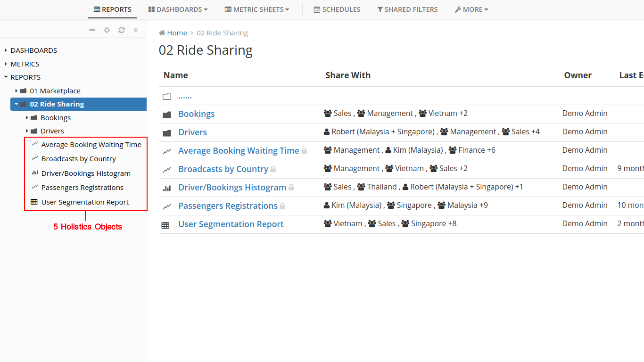Image resolution: width=644 pixels, height=362 pixels.
Task: Expand the Drivers folder in sidebar
Action: (27, 131)
